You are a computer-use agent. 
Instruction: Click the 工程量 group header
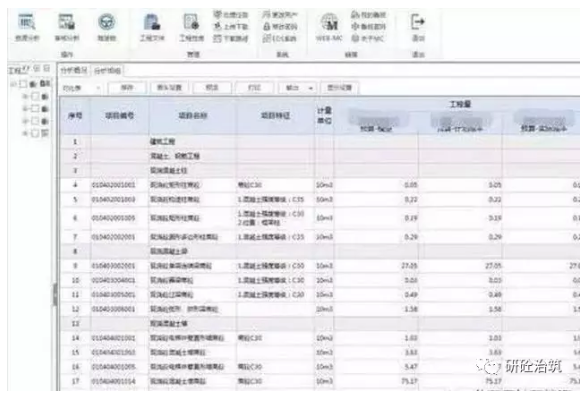tap(460, 104)
